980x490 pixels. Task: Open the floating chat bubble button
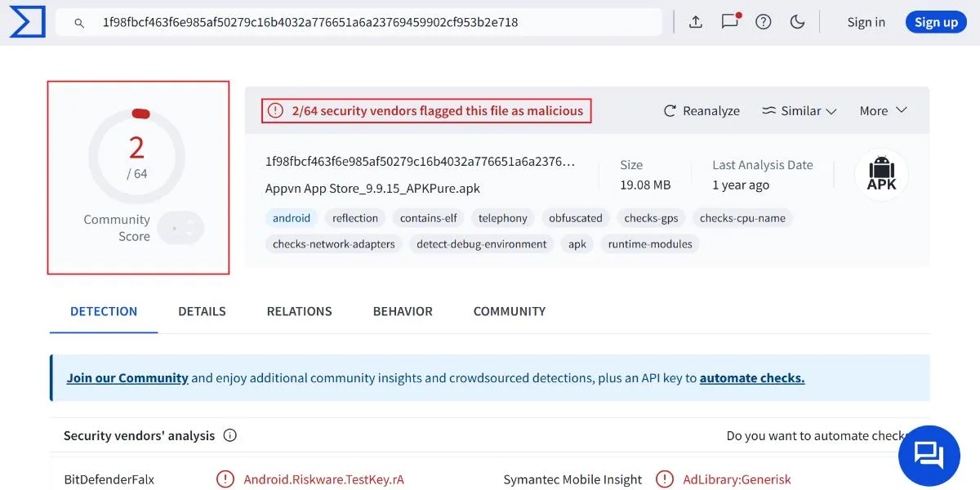(x=929, y=456)
